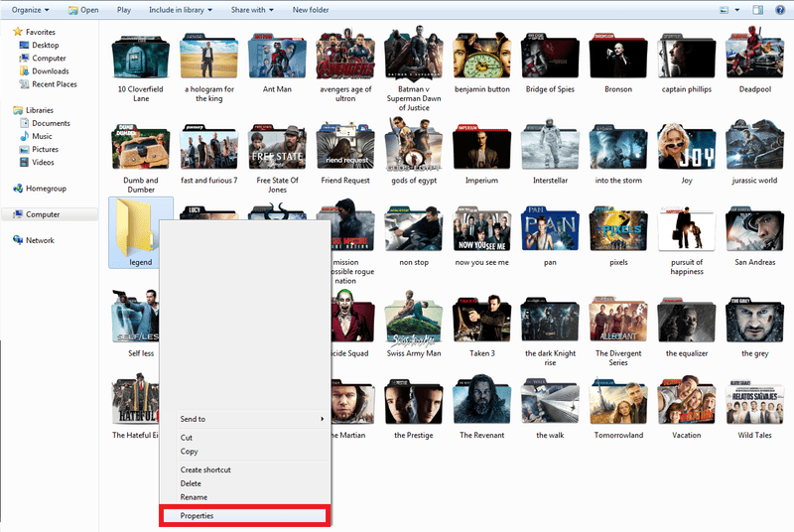Expand the Include in library dropdown
794x532 pixels.
(181, 10)
